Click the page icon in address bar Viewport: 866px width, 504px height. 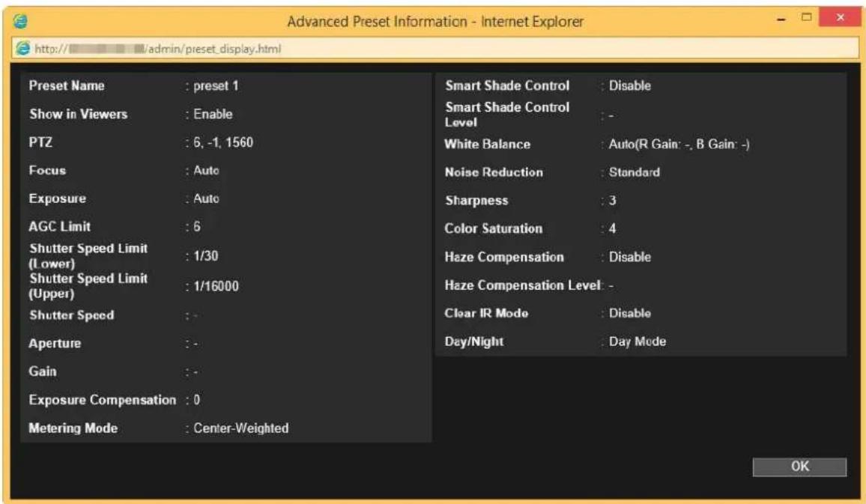point(22,49)
